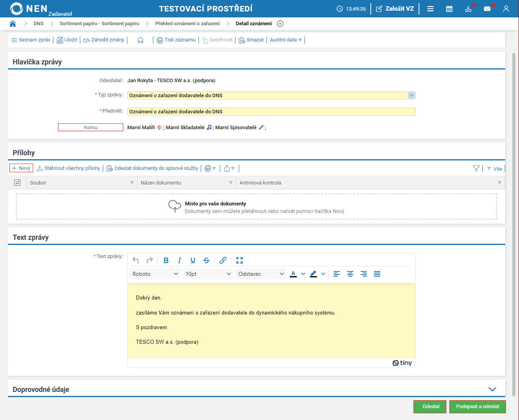Open the text color picker arrow

[x=303, y=274]
